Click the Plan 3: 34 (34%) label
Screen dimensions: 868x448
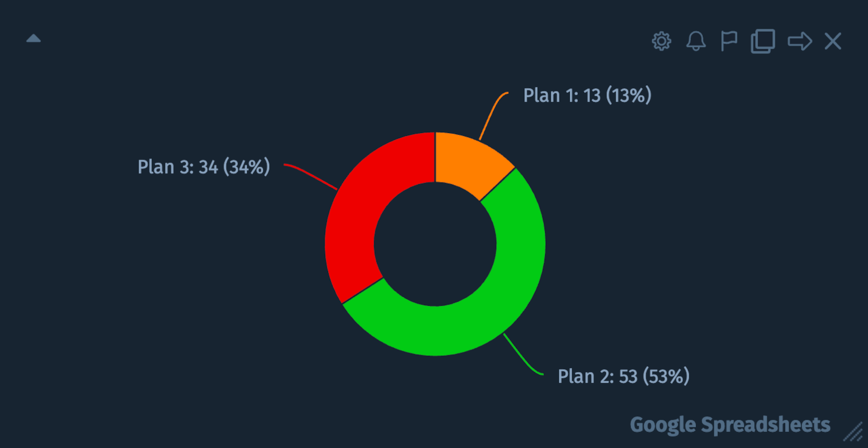(x=204, y=167)
